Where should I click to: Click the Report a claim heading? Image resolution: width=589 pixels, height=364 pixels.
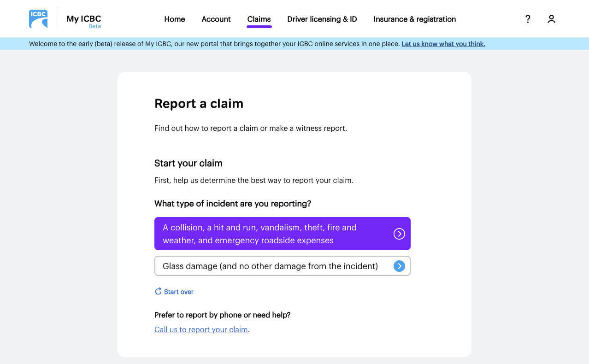coord(199,104)
